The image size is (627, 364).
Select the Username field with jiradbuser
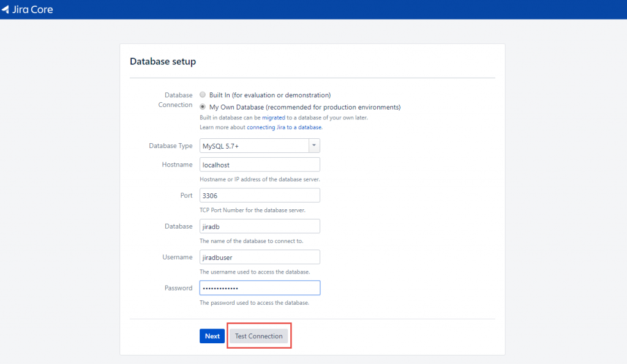(260, 257)
